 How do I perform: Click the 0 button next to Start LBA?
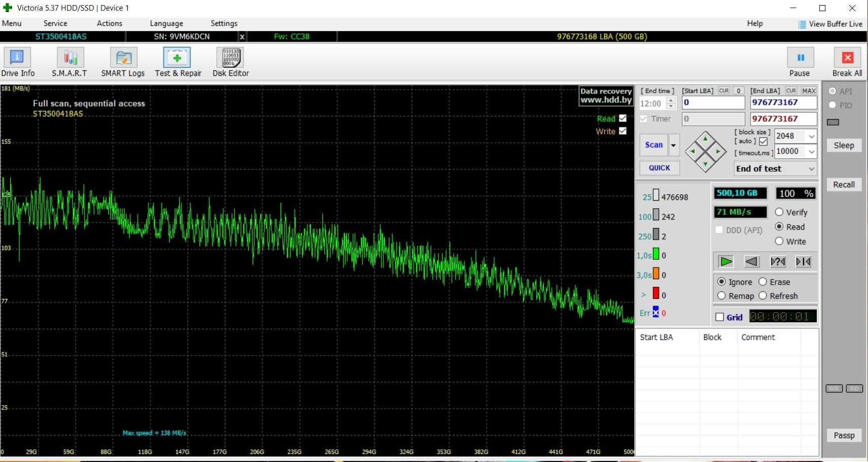tap(738, 91)
